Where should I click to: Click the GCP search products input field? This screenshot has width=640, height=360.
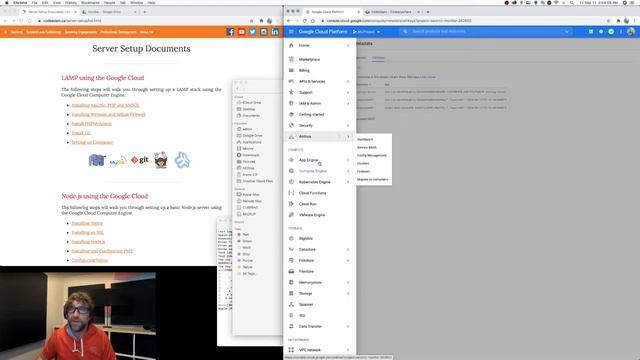pos(485,31)
